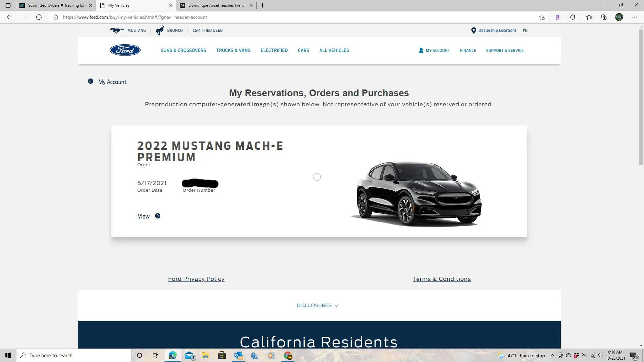The width and height of the screenshot is (644, 362).
Task: Open Task View in the taskbar
Action: point(156,355)
